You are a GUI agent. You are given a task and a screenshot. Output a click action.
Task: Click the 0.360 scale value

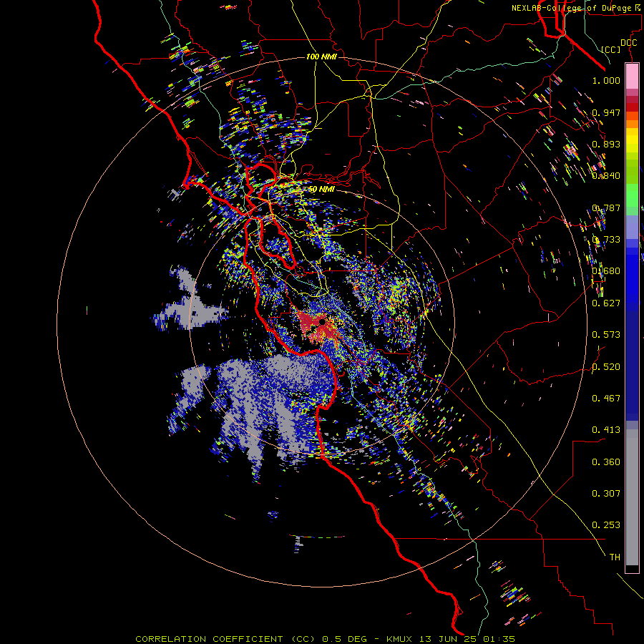click(x=606, y=462)
